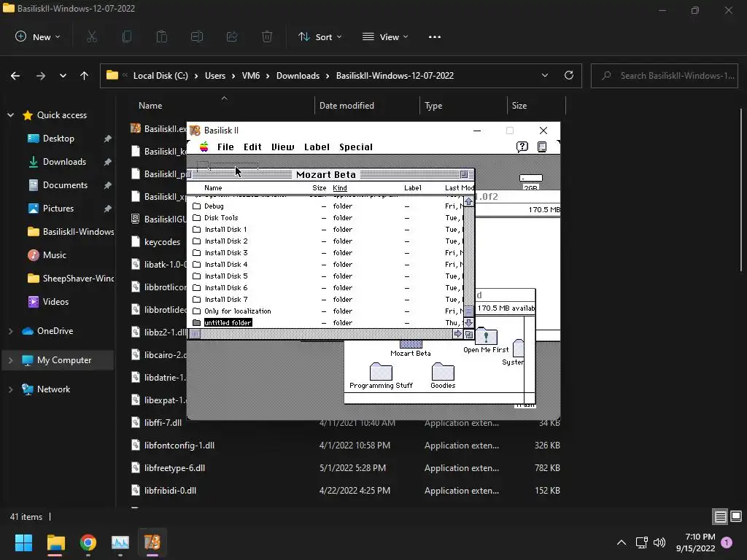Open Windows Start menu
Image resolution: width=747 pixels, height=560 pixels.
click(23, 542)
